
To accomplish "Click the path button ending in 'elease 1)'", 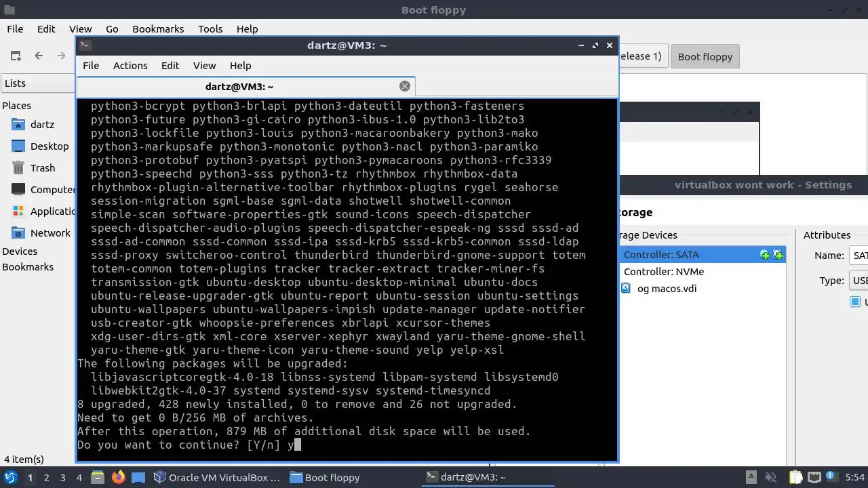I will coord(643,56).
